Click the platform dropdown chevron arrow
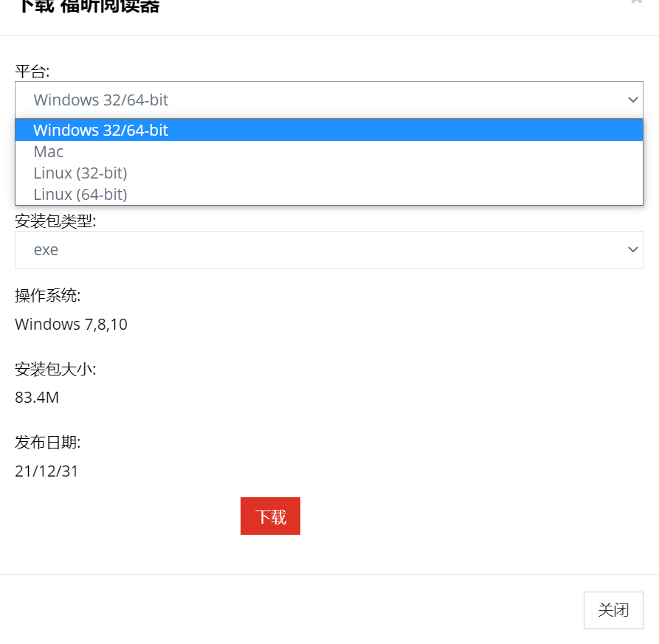 point(632,100)
